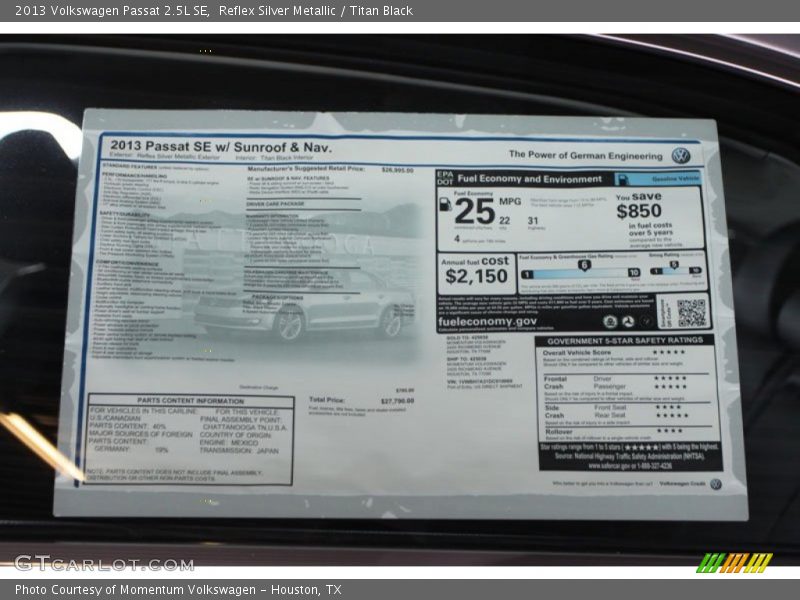The image size is (800, 600).
Task: Click the 'PACKAGES/OPTIONS' heading
Action: pos(278,297)
